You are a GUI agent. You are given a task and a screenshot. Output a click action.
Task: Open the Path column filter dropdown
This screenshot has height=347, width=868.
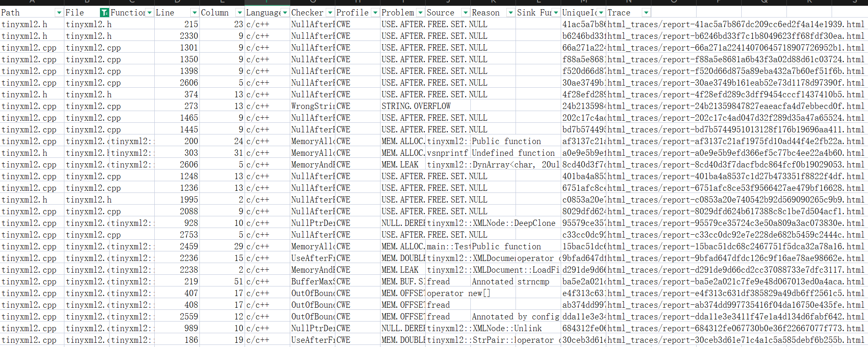tap(59, 13)
